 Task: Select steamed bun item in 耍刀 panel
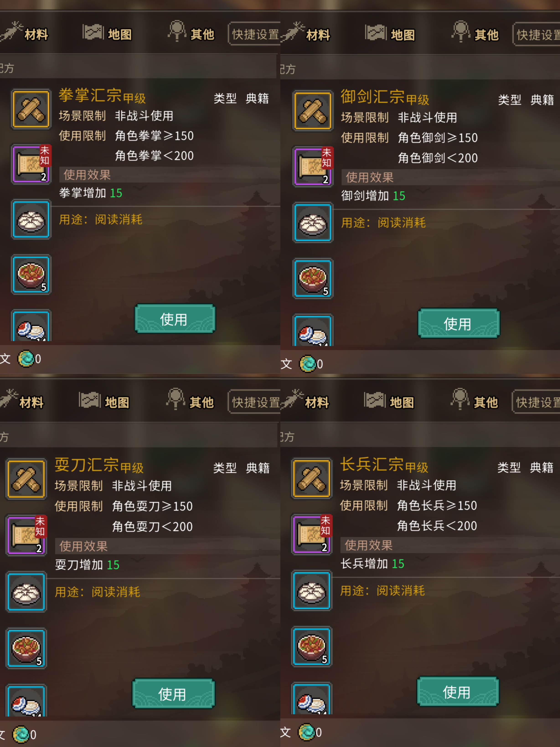26,592
